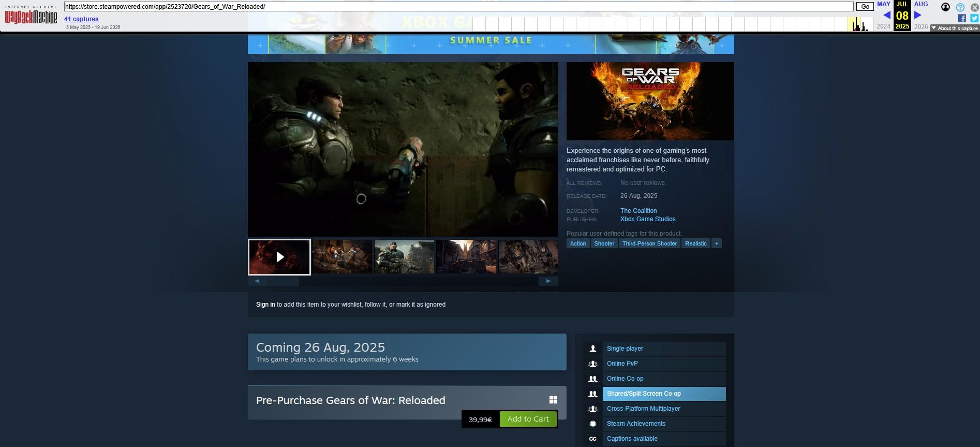Click the Gears of War header image
Viewport: 980px width, 447px height.
coord(650,101)
